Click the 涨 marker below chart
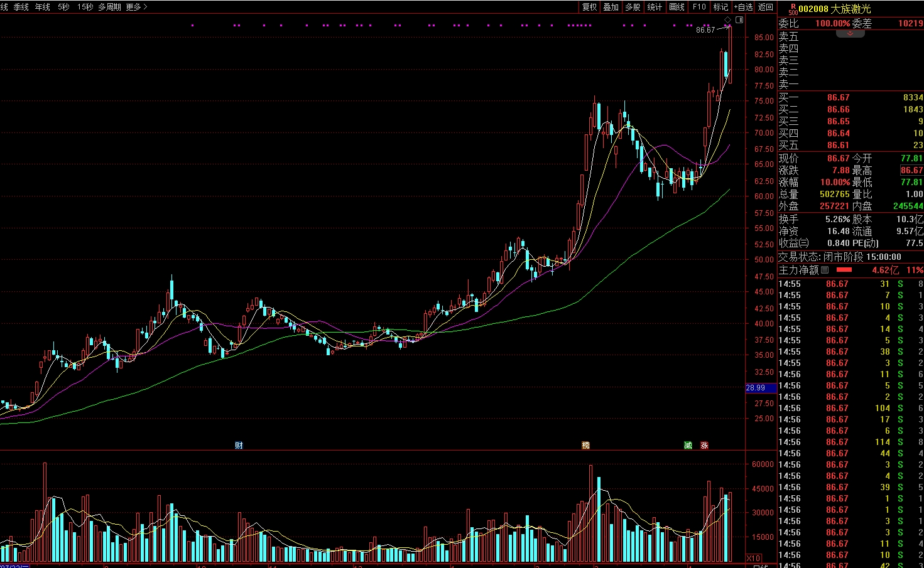This screenshot has height=568, width=924. [x=704, y=446]
